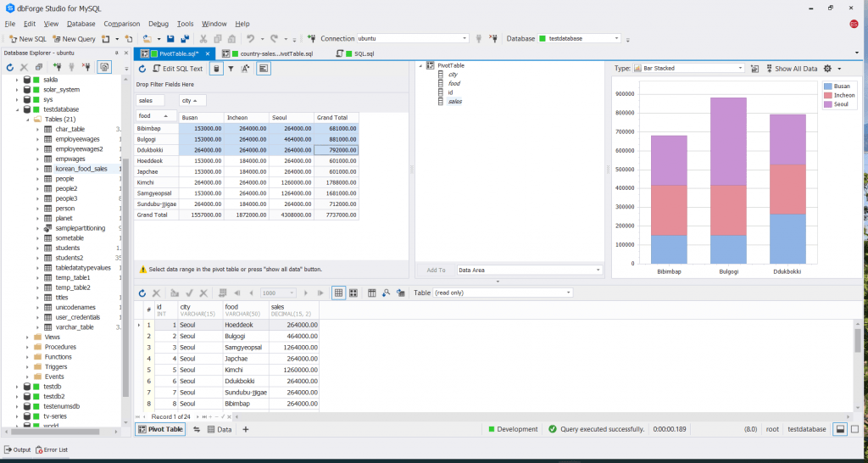The height and width of the screenshot is (463, 868).
Task: Click the chart designer icon next to Type
Action: (754, 69)
